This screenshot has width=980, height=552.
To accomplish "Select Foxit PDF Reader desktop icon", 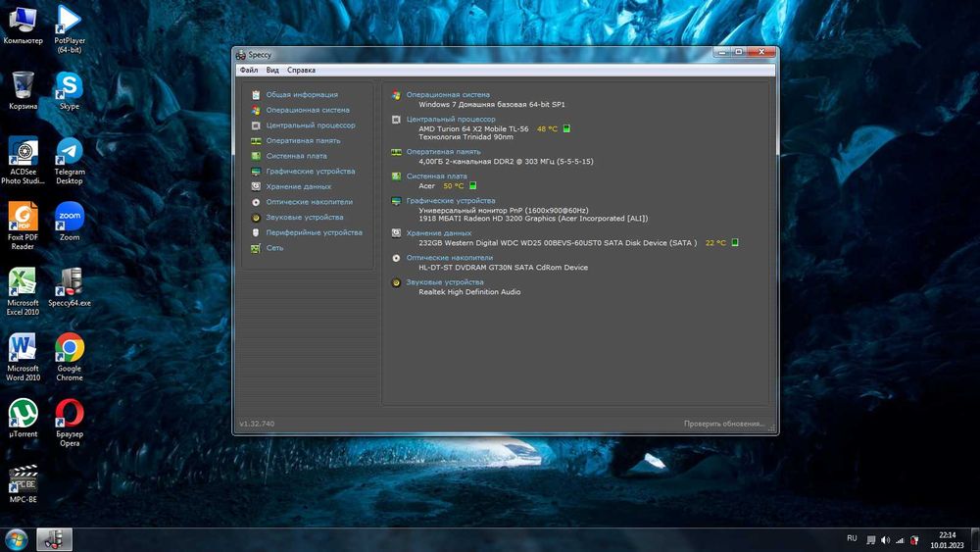I will [x=24, y=226].
